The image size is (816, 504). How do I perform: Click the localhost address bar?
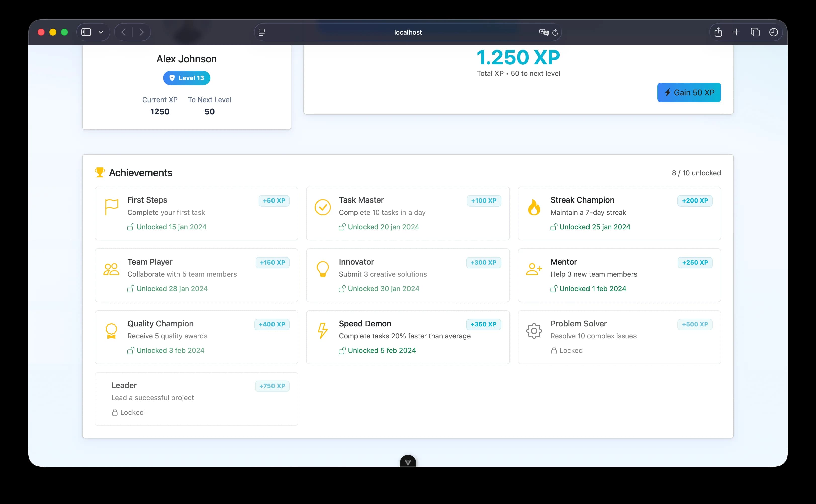pos(407,32)
